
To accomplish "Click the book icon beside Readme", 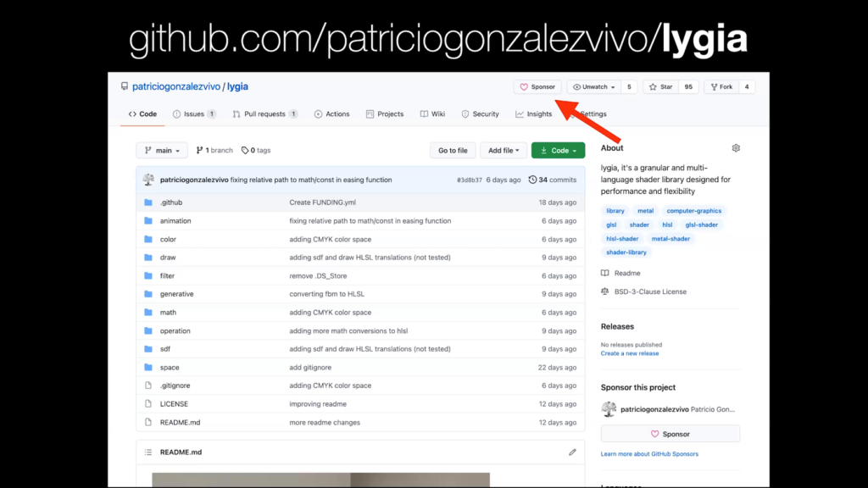I will pos(605,274).
